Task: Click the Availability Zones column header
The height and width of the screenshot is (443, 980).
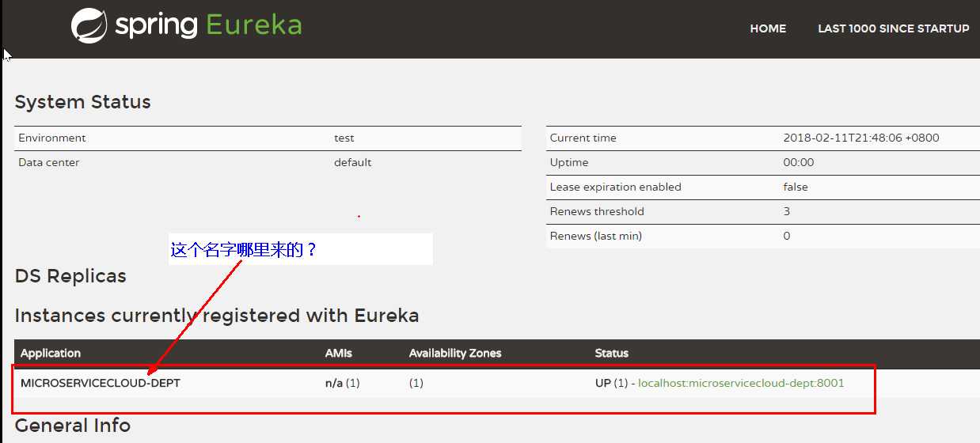Action: pos(455,353)
